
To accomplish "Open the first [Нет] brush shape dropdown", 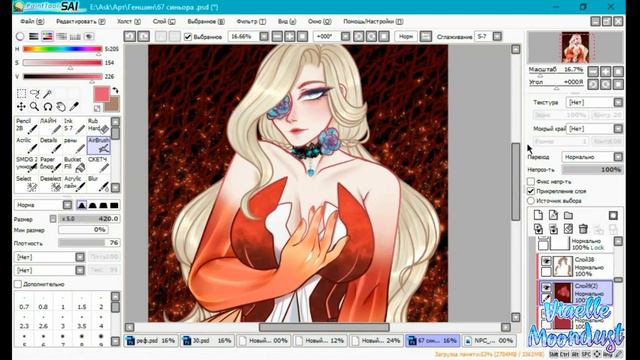I will 80,257.
